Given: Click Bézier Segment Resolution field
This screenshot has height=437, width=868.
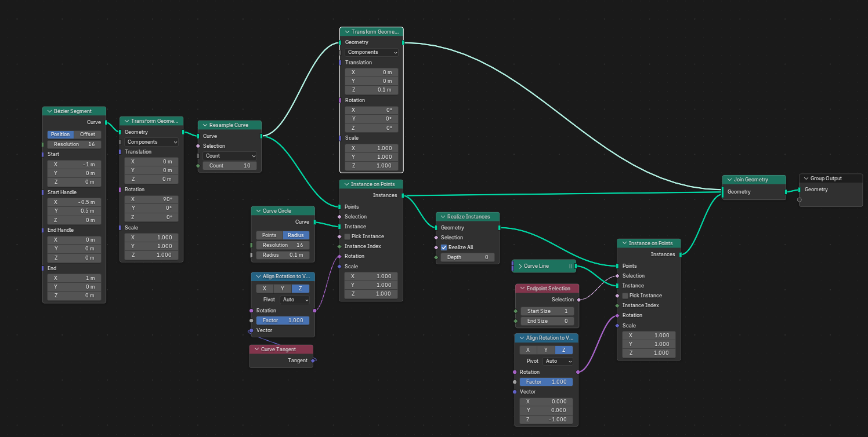Looking at the screenshot, I should point(74,144).
